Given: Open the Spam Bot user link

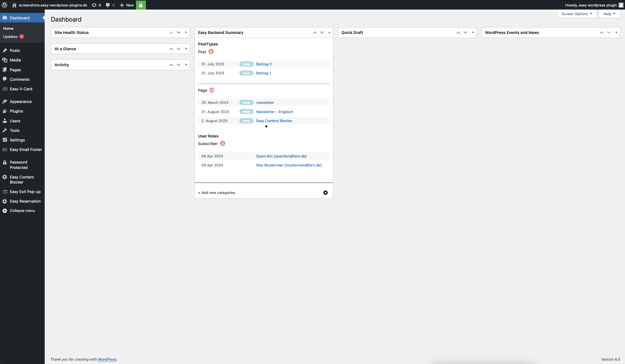Looking at the screenshot, I should (281, 156).
